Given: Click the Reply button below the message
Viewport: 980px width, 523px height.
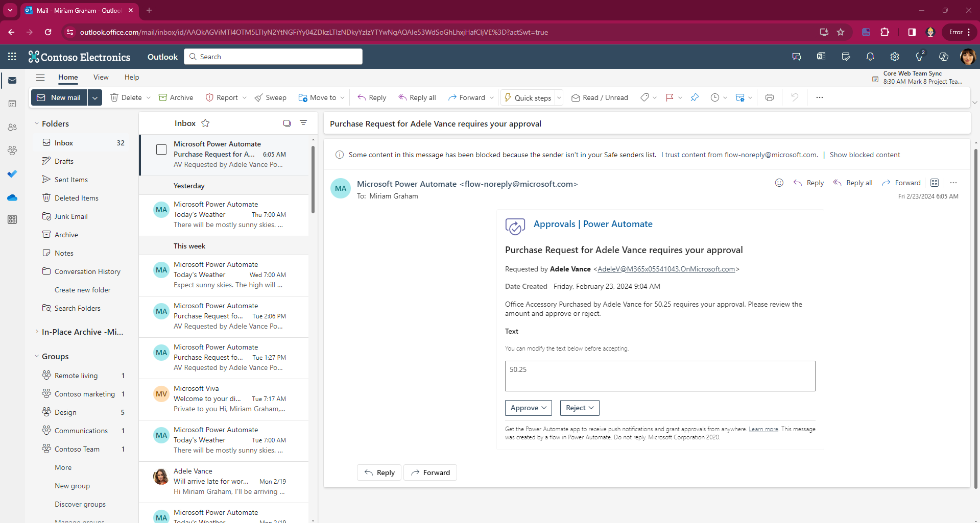Looking at the screenshot, I should (379, 472).
